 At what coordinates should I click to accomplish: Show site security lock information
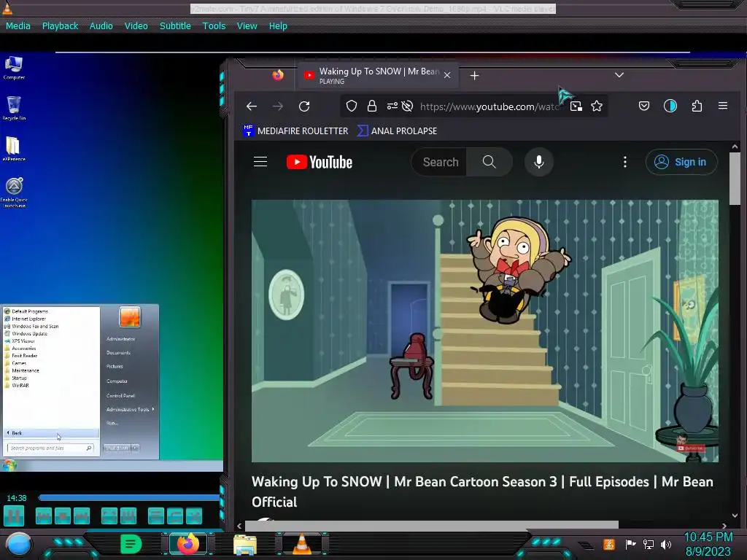click(372, 106)
